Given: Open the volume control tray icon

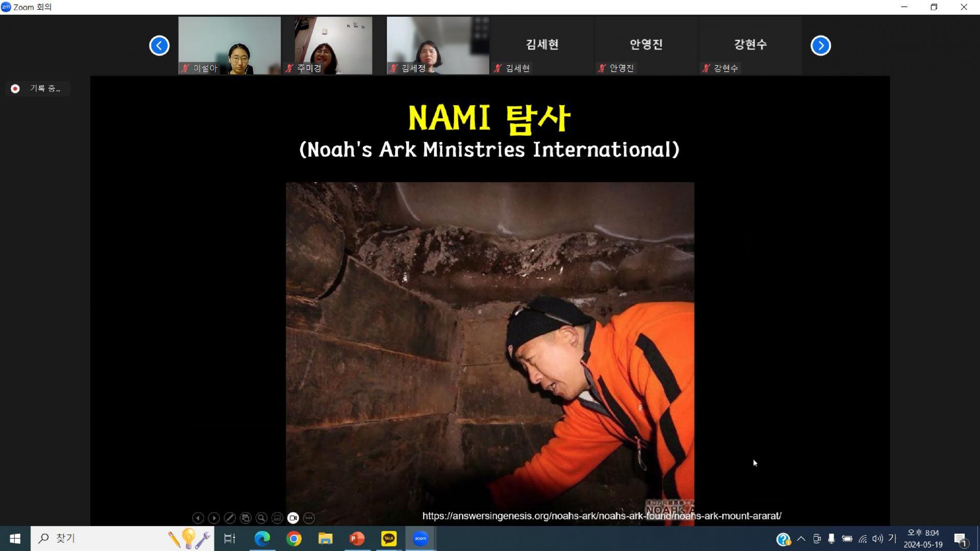Looking at the screenshot, I should coord(877,538).
